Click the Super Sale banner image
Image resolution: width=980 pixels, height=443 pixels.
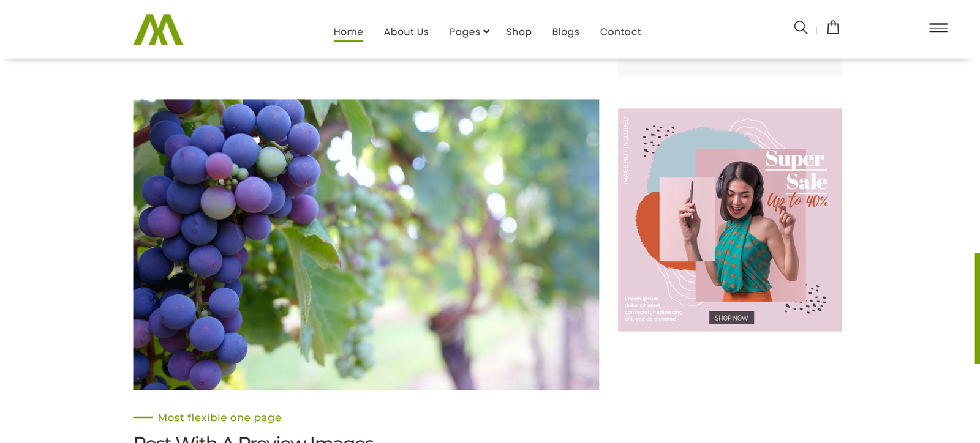[729, 220]
